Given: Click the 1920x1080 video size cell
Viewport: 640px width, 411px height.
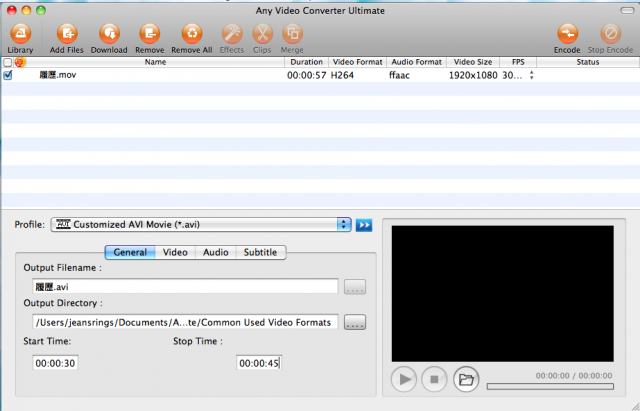Looking at the screenshot, I should click(473, 75).
